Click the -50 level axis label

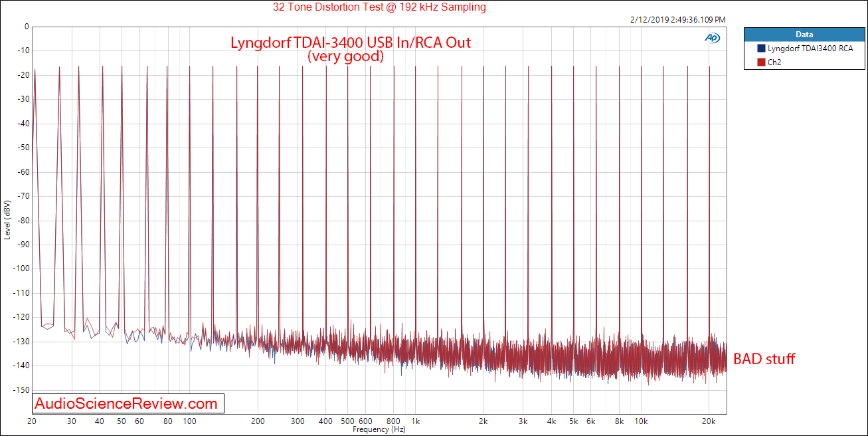[x=23, y=148]
